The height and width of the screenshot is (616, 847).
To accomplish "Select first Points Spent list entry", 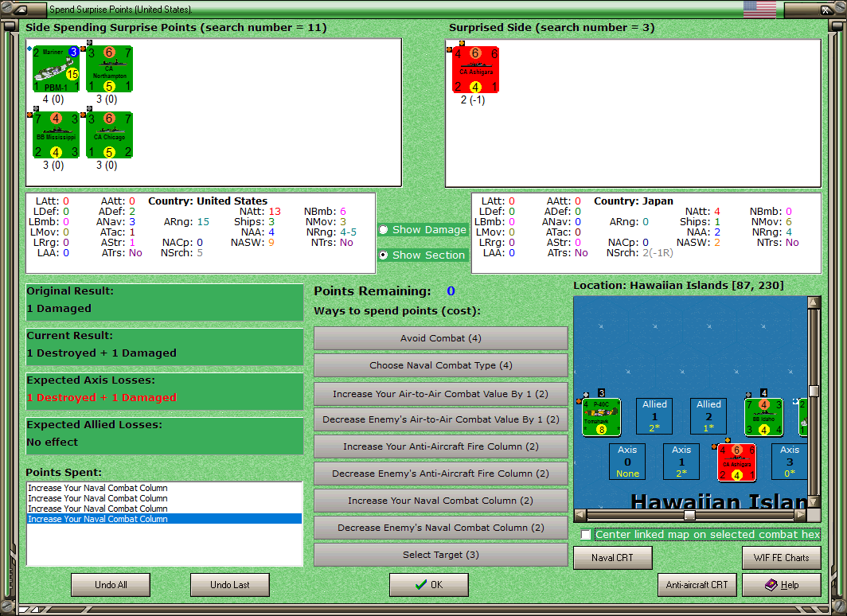I will 164,488.
